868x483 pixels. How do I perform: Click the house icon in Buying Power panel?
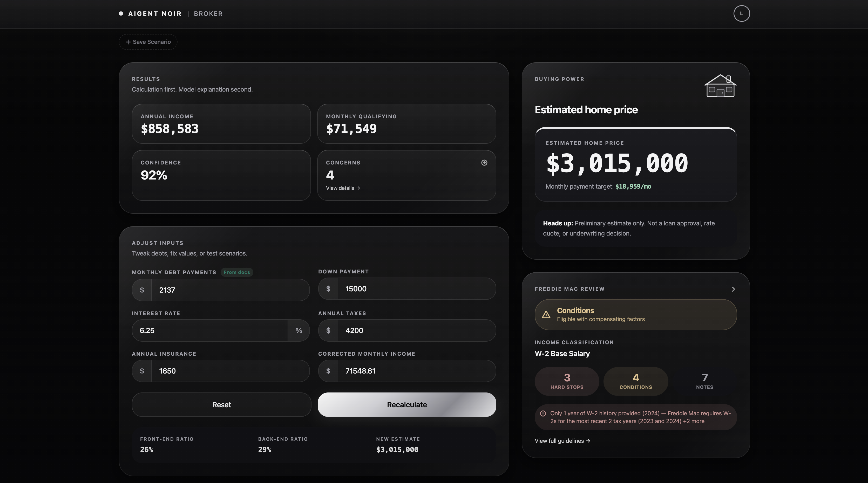(720, 86)
